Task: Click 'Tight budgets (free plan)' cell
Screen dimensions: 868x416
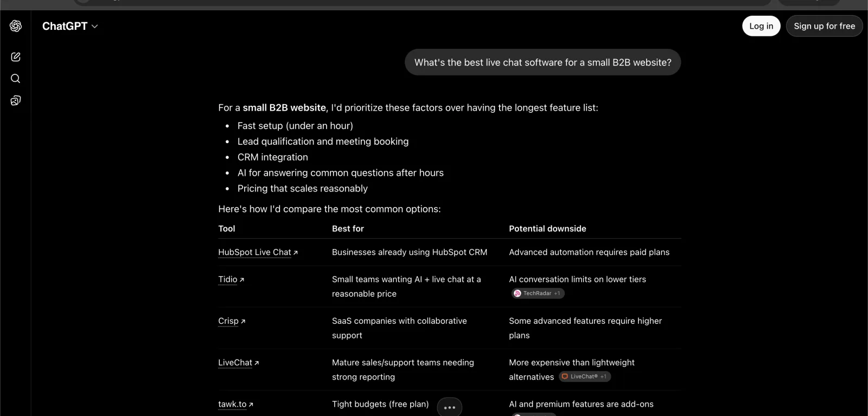Action: point(380,404)
